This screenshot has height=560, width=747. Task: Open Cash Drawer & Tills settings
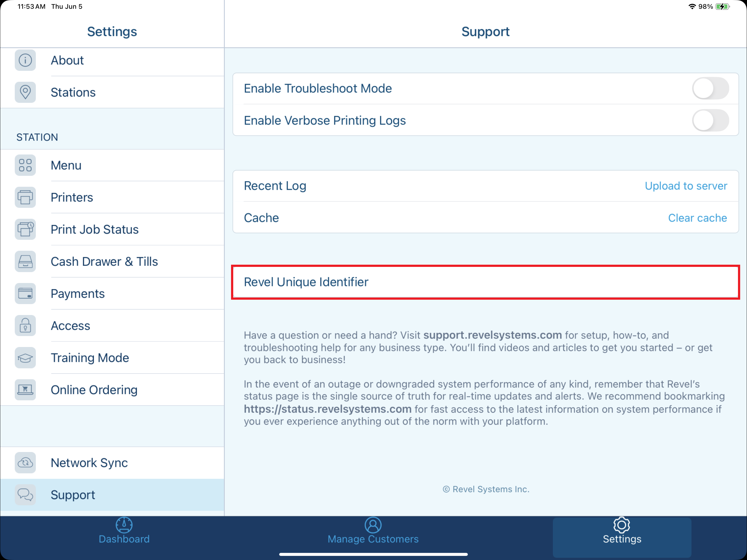112,261
